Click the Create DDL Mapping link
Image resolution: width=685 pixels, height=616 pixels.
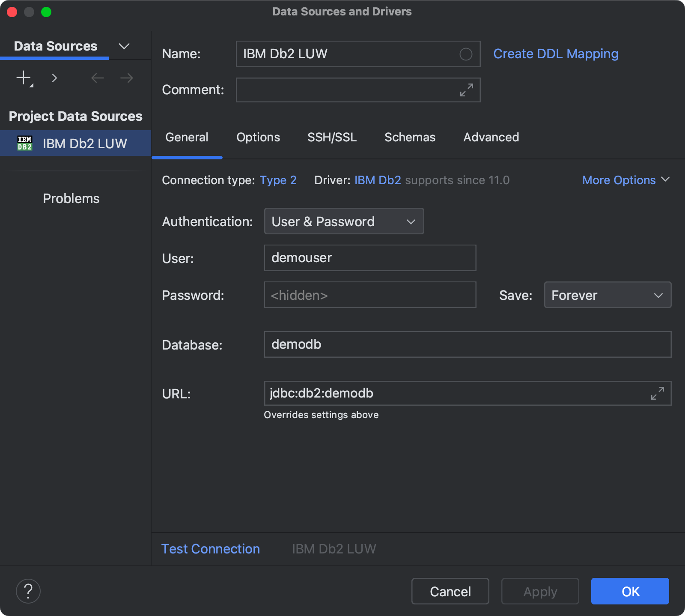(555, 54)
